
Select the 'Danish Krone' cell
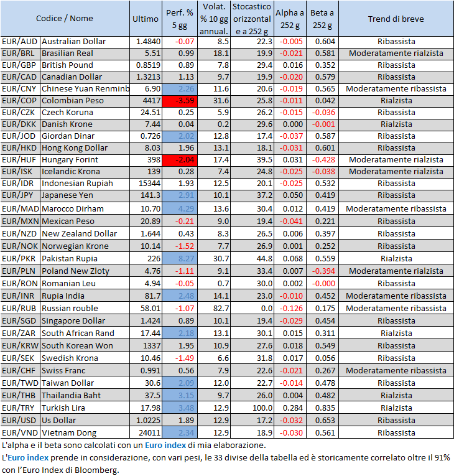(85, 124)
